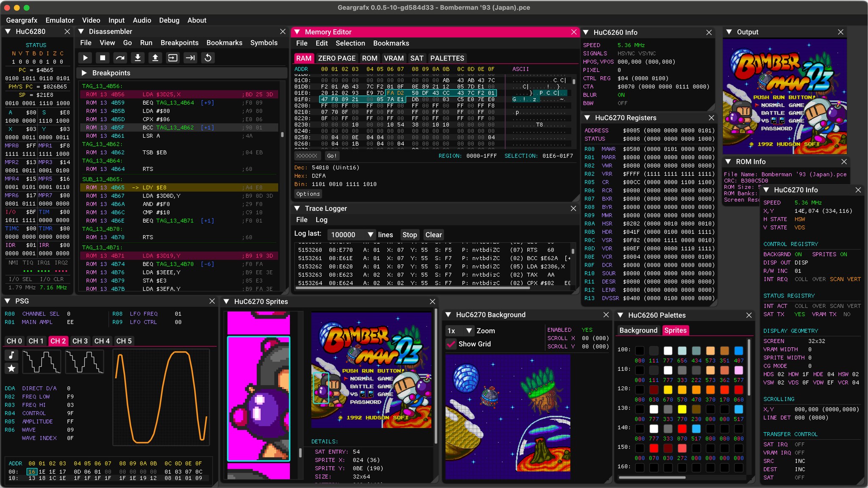This screenshot has width=868, height=488.
Task: Click the Disassembler vertical scrollbar
Action: click(282, 135)
